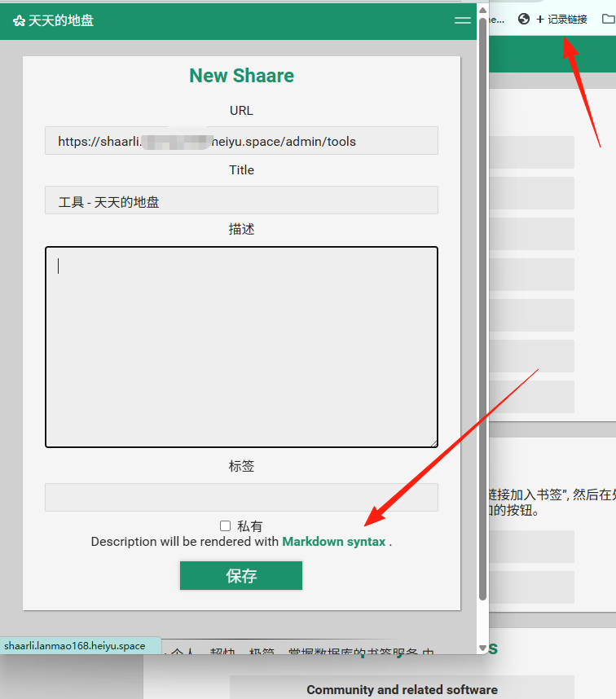Click the URL input field
Viewport: 616px width, 699px height.
[x=241, y=141]
